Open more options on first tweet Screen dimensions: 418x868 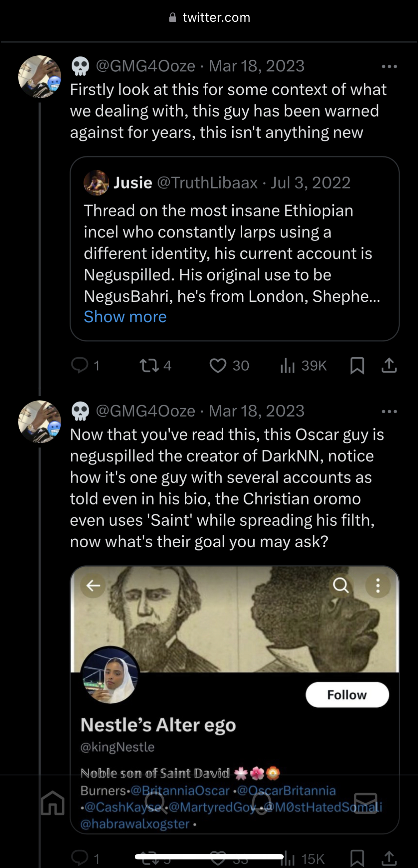tap(389, 66)
